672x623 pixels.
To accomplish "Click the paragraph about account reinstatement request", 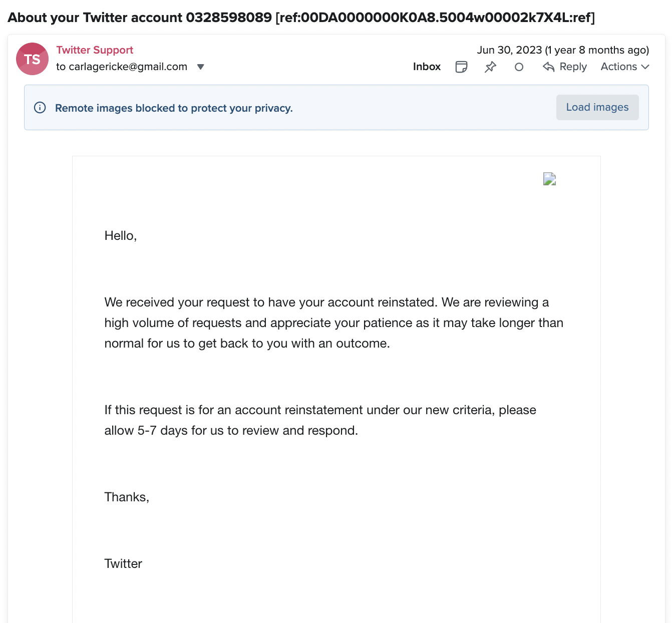I will [334, 323].
